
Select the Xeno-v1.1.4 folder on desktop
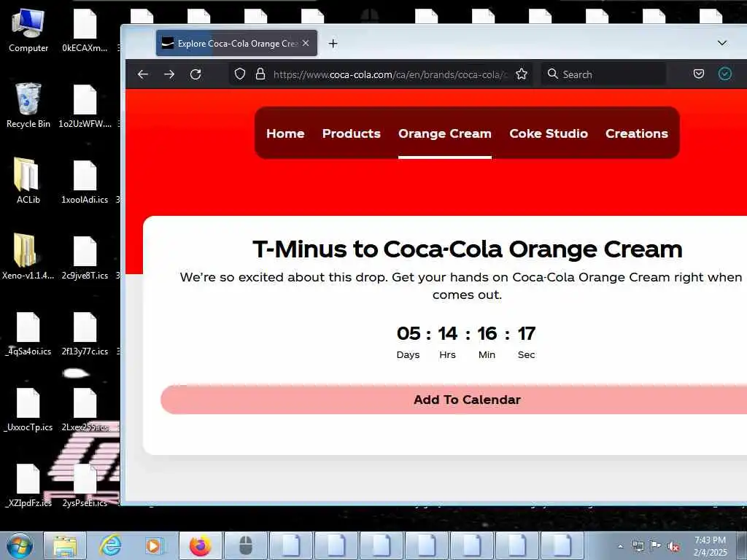coord(28,256)
